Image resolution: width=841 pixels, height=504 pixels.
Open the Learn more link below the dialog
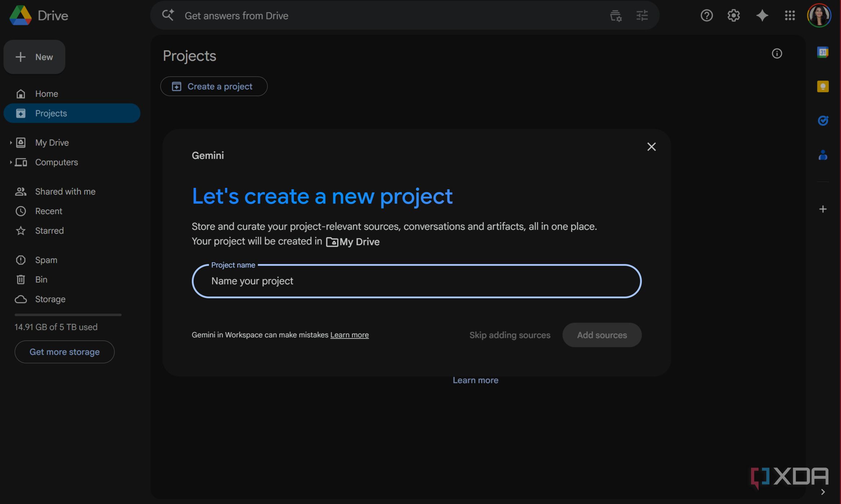tap(475, 381)
